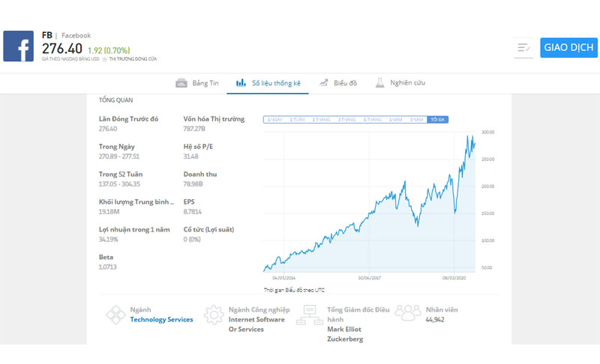The height and width of the screenshot is (364, 600).
Task: Select the 1 TUẦN chart range
Action: [297, 120]
